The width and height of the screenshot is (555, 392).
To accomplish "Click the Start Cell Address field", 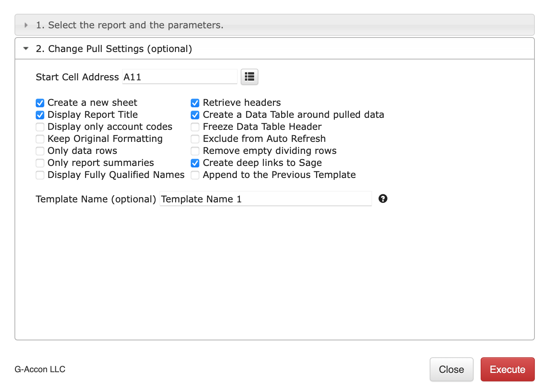I will 180,77.
